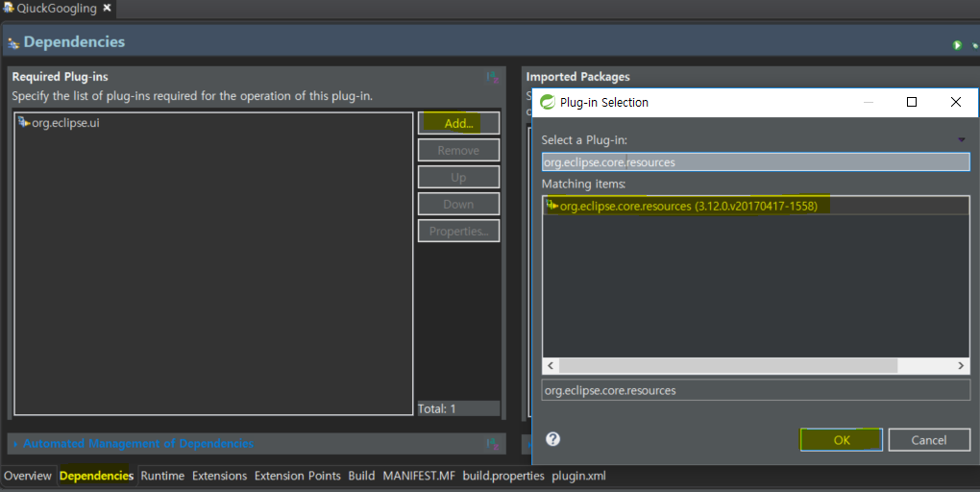Click the Up button
The height and width of the screenshot is (492, 980).
coord(458,177)
